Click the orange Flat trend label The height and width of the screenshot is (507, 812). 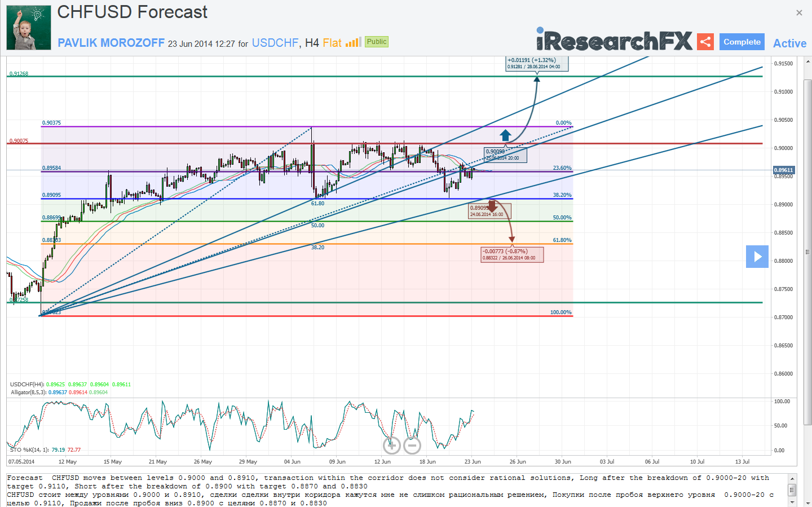coord(332,43)
